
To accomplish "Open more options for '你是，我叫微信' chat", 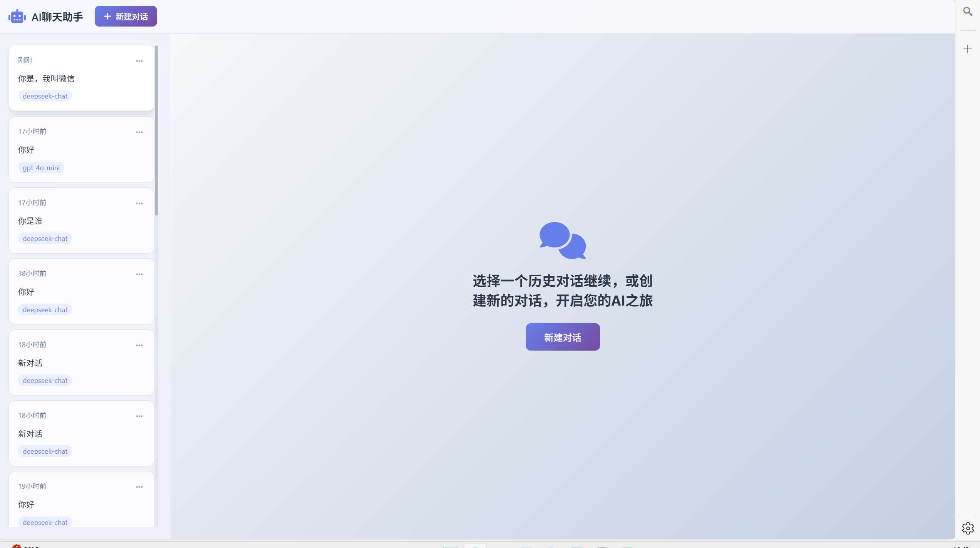I will 139,61.
